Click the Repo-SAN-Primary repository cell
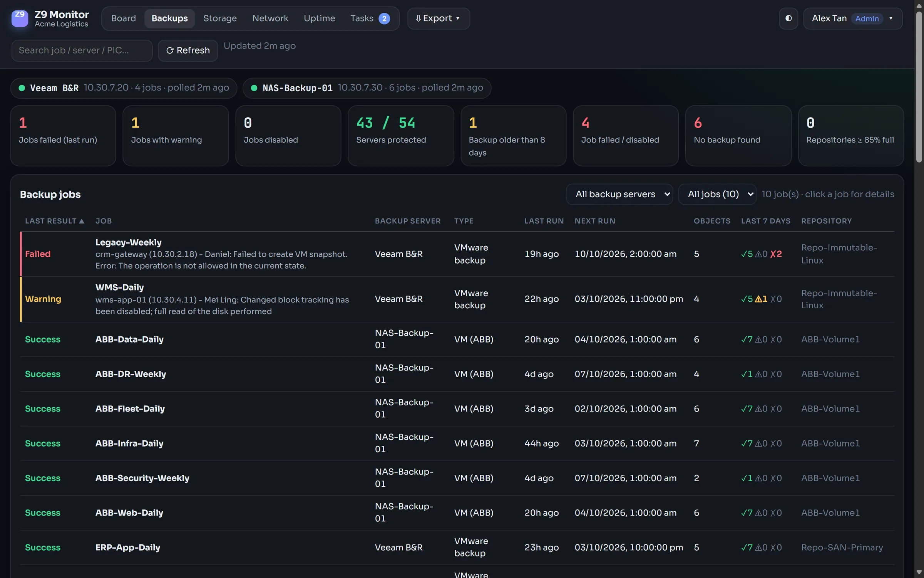924x578 pixels. (842, 548)
